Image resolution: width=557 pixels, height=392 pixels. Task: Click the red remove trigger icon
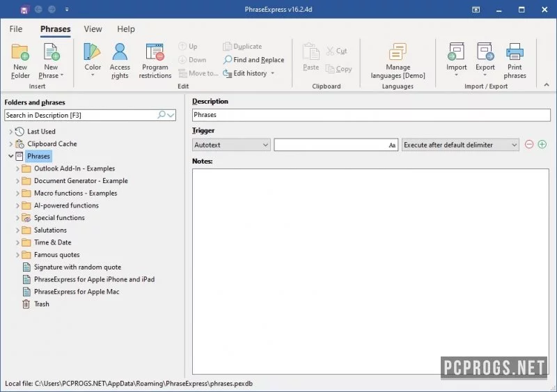point(529,144)
